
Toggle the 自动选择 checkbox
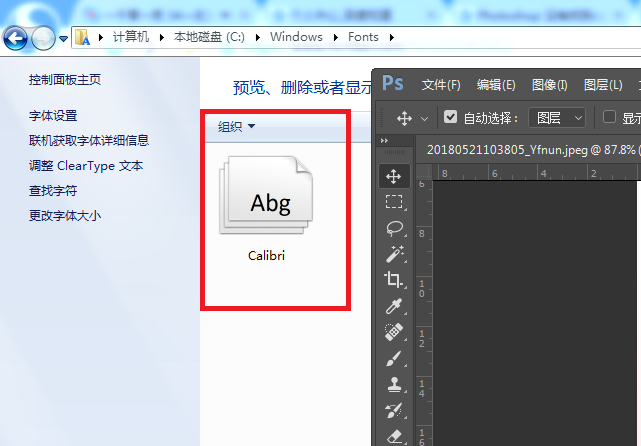coord(450,117)
